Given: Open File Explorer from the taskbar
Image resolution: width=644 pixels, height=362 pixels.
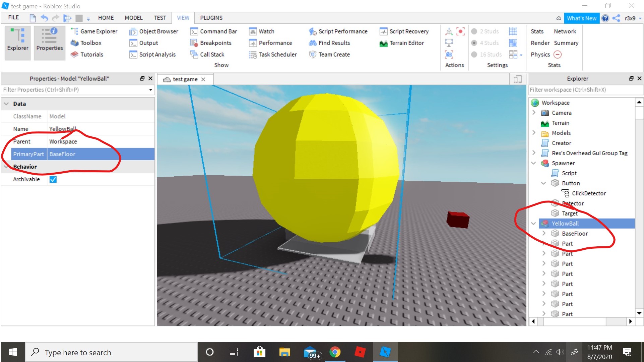Looking at the screenshot, I should [x=285, y=352].
